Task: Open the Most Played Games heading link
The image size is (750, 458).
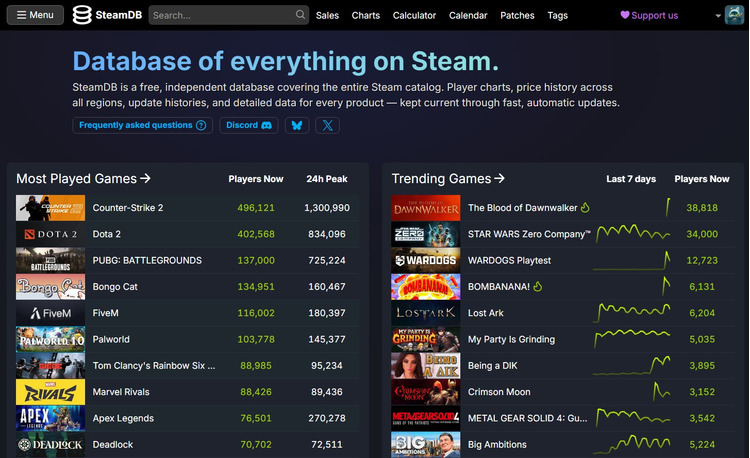Action: tap(83, 178)
